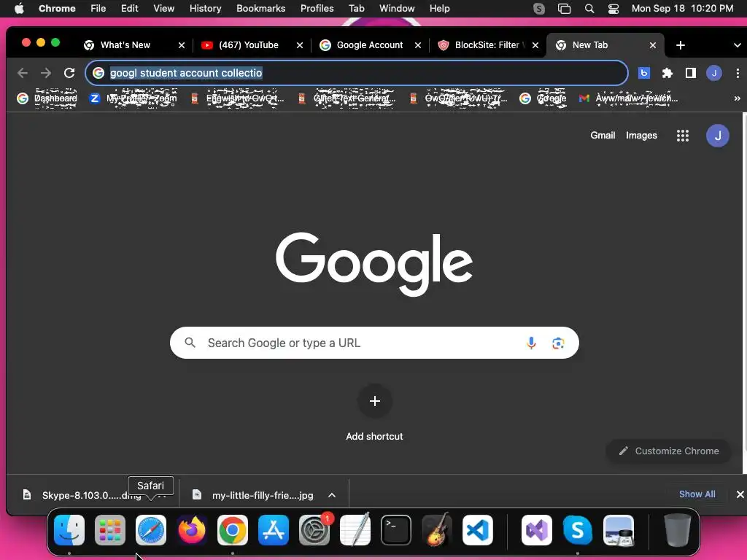
Task: Expand options for my-little-filly-frie....jpg download
Action: (332, 495)
